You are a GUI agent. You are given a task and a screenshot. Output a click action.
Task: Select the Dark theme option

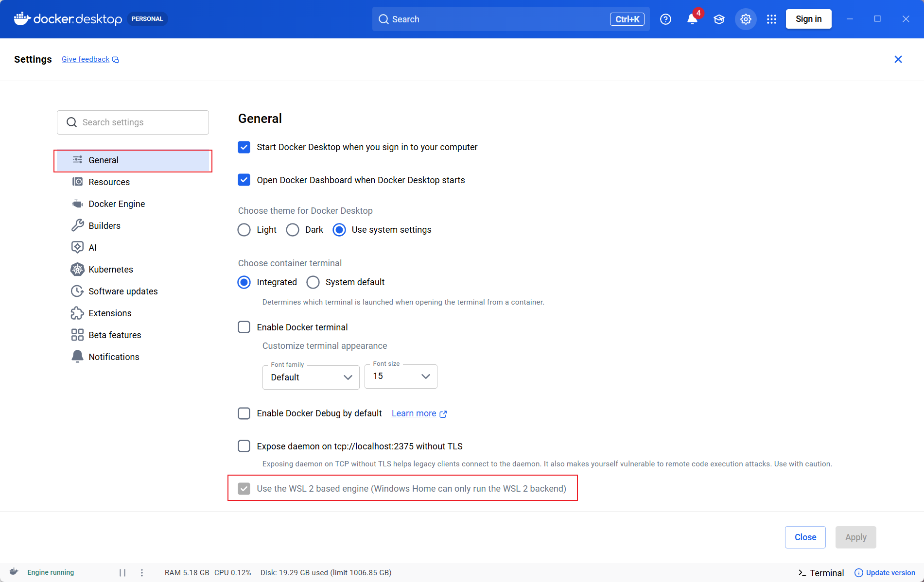pyautogui.click(x=293, y=230)
